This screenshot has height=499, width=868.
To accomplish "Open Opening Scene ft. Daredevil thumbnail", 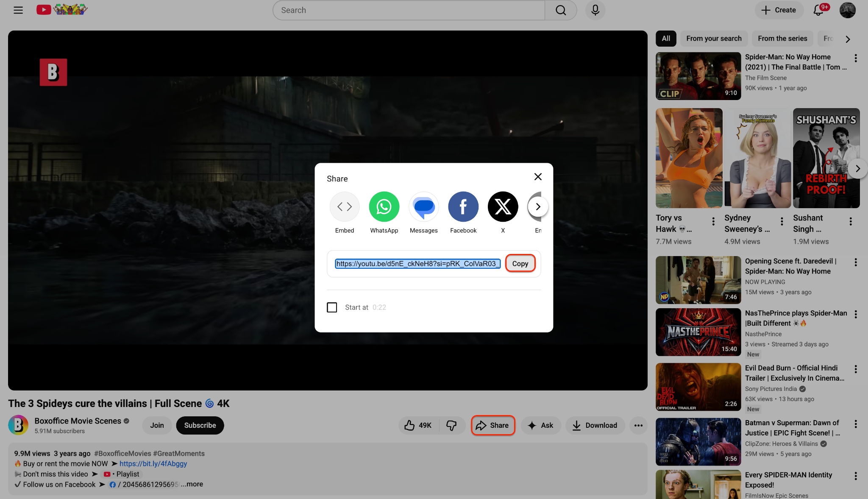I will click(x=698, y=280).
